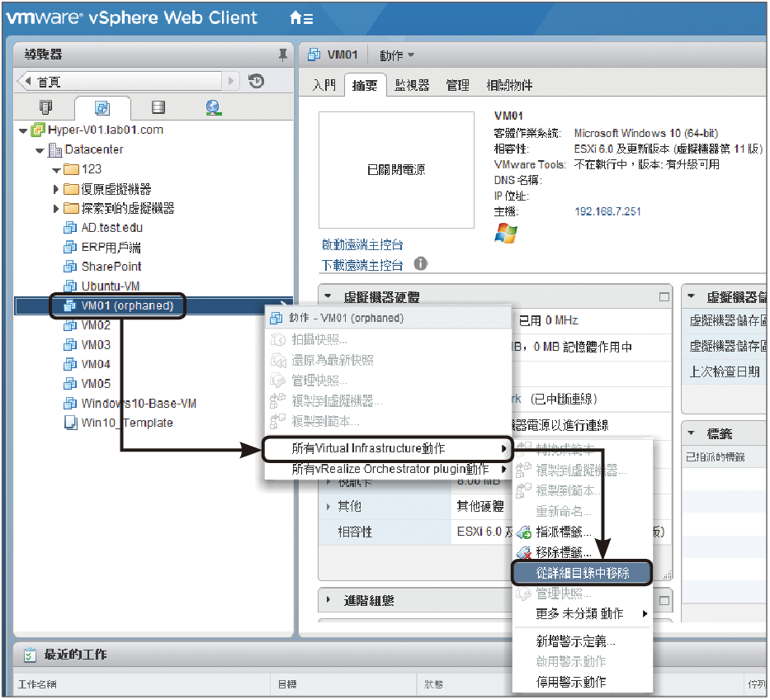Image resolution: width=770 pixels, height=700 pixels.
Task: Open 所有Virtual Infrastructure動作 submenu
Action: 387,448
